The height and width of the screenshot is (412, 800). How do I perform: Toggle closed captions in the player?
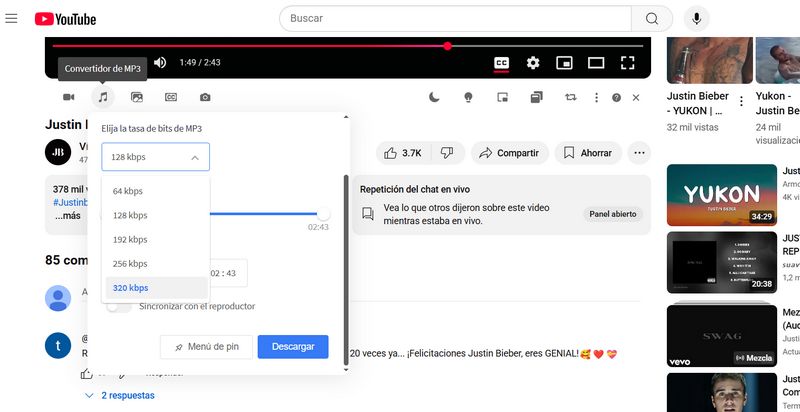(x=502, y=63)
